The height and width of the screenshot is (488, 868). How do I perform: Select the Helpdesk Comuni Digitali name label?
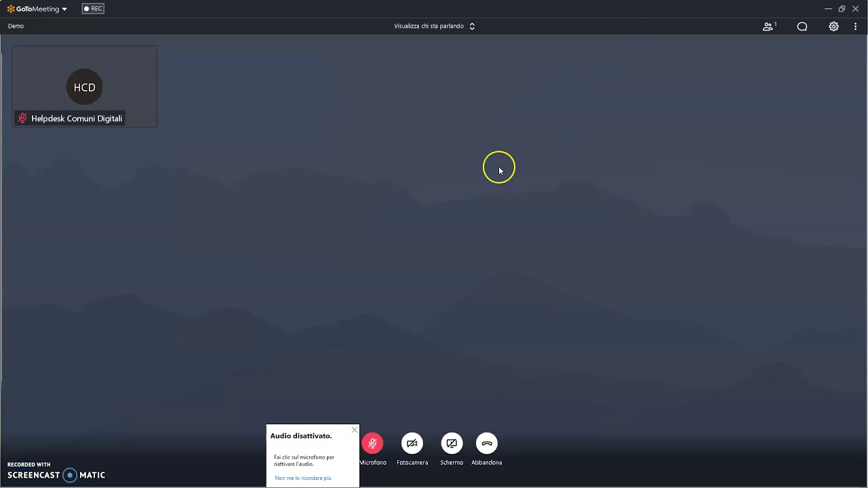click(x=77, y=119)
